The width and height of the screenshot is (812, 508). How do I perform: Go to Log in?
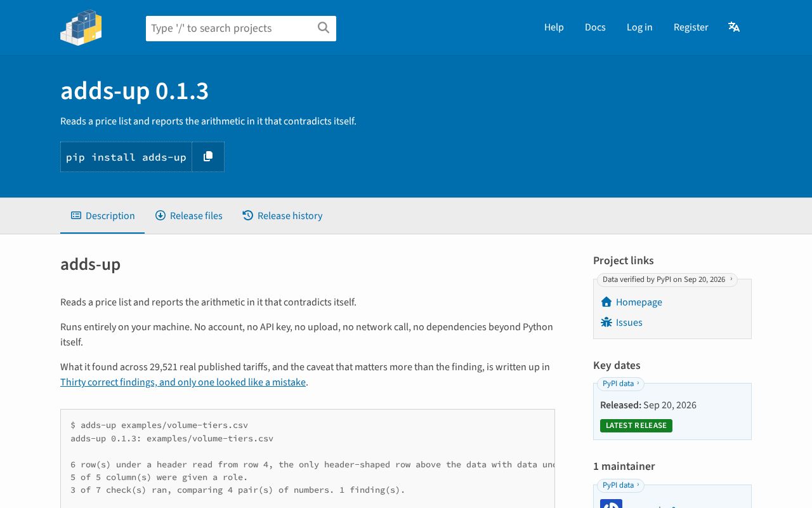coord(639,27)
